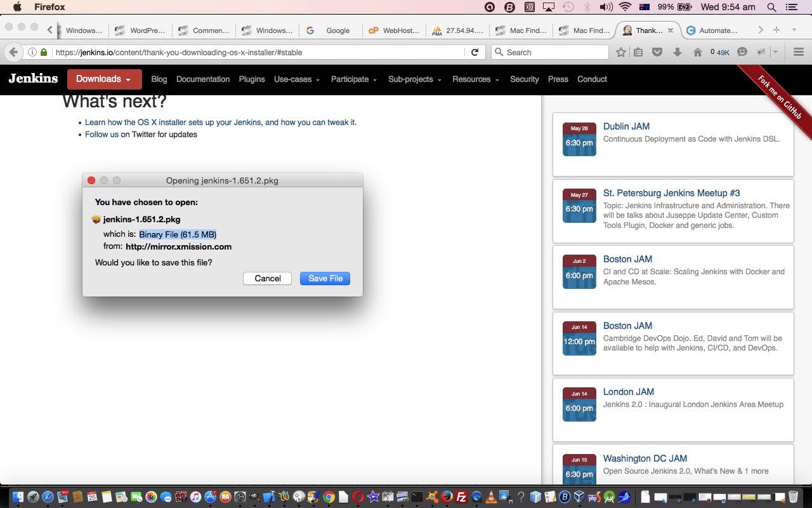Open the Firefox application menu
The width and height of the screenshot is (812, 508).
click(x=49, y=7)
